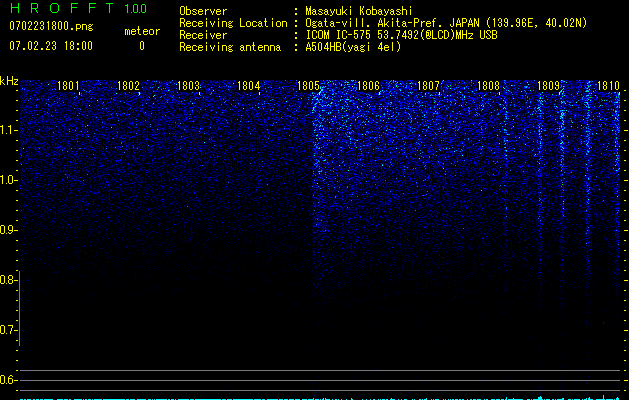Click the 1808 time marker
629x400 pixels.
click(x=488, y=86)
